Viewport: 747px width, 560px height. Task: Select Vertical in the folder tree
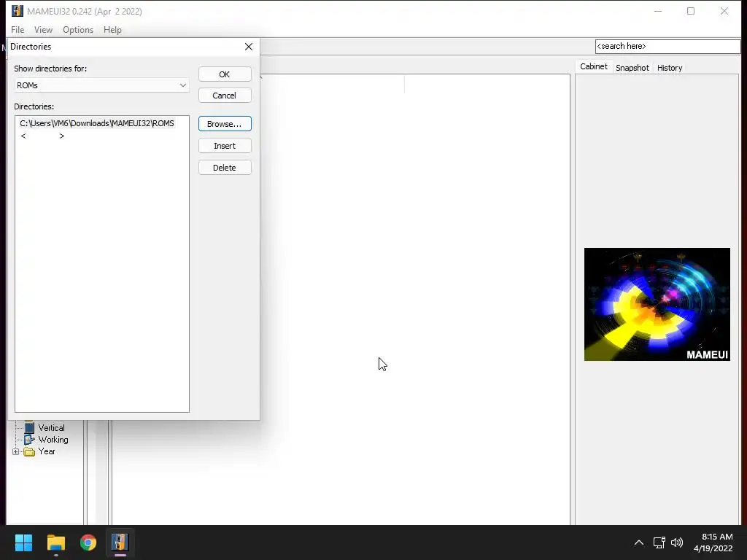point(52,427)
